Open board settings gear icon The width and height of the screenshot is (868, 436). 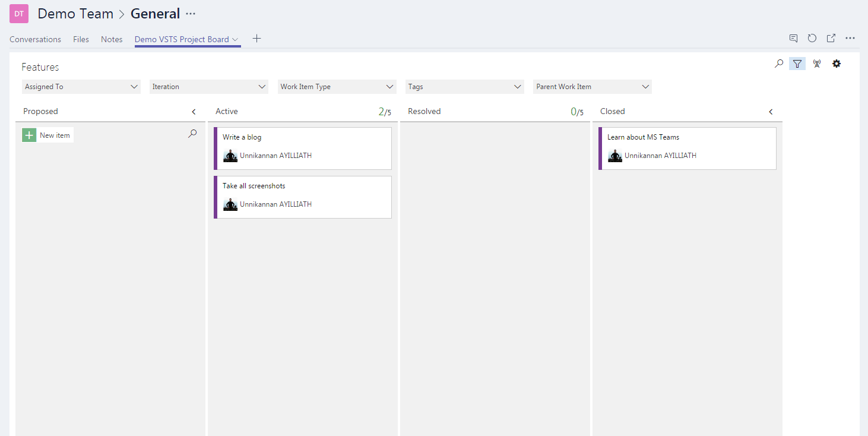coord(837,64)
